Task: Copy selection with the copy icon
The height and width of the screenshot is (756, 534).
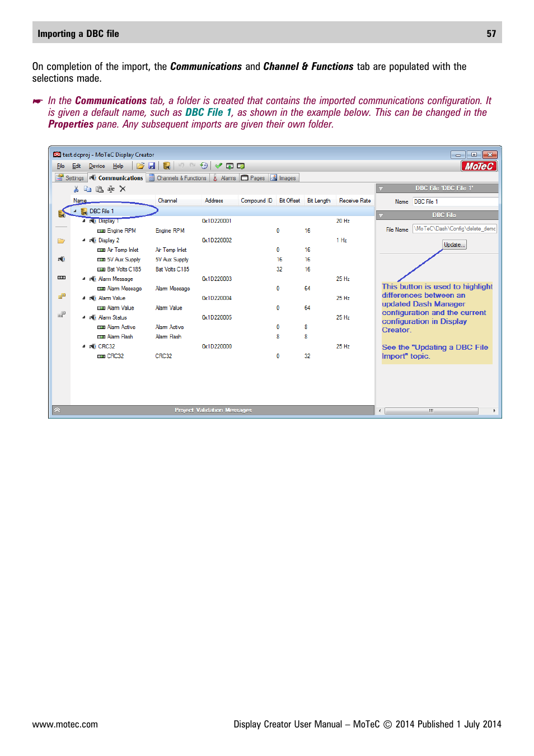Action: pos(87,189)
